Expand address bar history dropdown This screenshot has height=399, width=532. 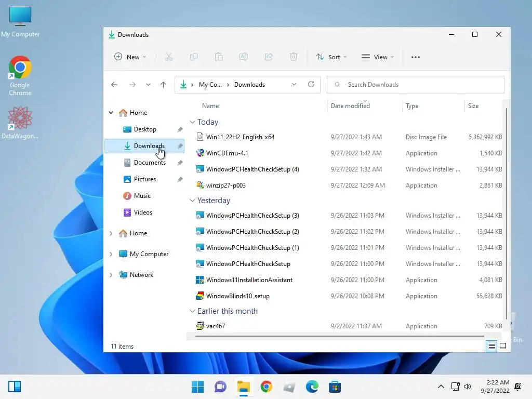[x=294, y=85]
